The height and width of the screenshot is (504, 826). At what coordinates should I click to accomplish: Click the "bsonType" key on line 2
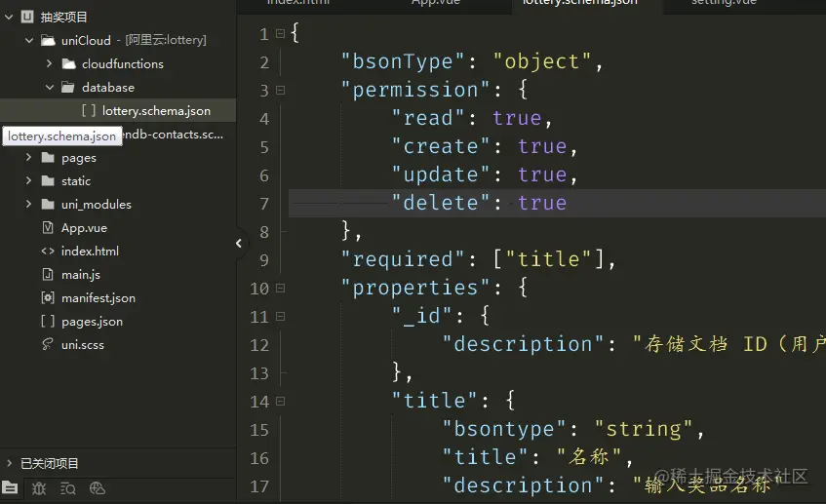pyautogui.click(x=403, y=61)
